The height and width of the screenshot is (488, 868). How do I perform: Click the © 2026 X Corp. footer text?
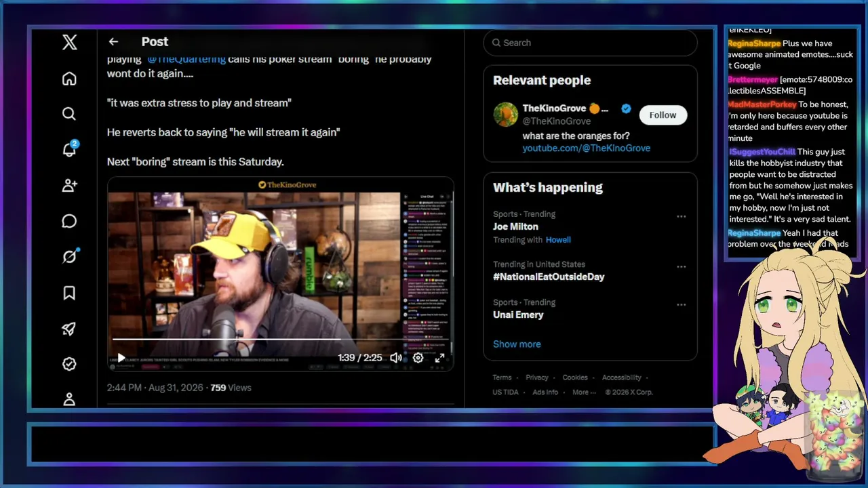(x=629, y=392)
